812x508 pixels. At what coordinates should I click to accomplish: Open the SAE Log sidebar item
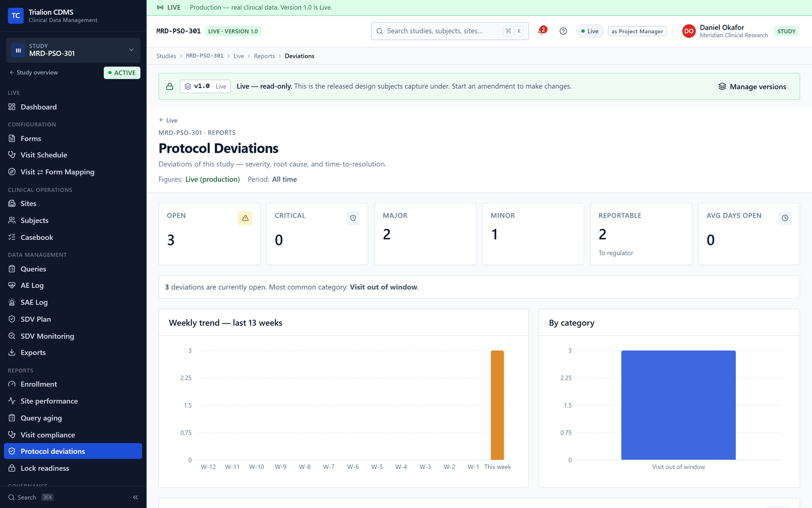[73, 302]
